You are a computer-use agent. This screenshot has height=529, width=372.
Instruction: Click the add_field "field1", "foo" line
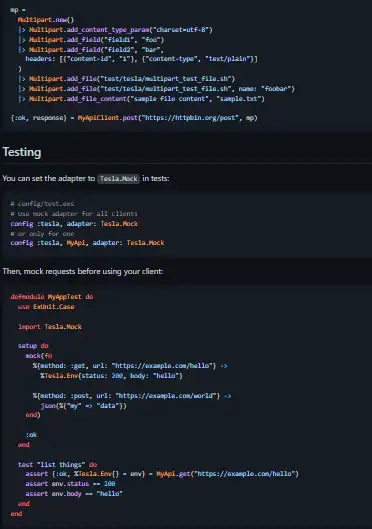[91, 40]
